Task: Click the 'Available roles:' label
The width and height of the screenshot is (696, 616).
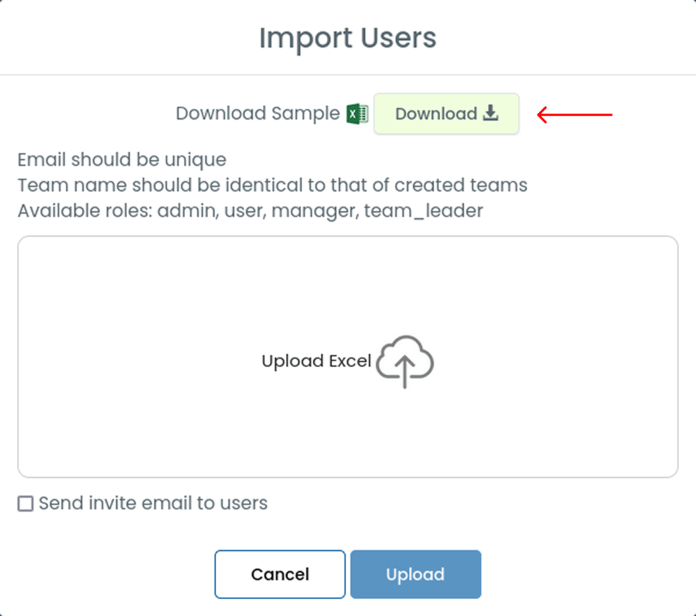Action: point(85,211)
